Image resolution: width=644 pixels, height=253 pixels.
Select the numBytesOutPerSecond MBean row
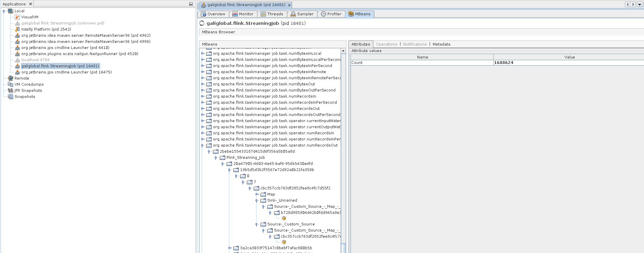coord(274,90)
